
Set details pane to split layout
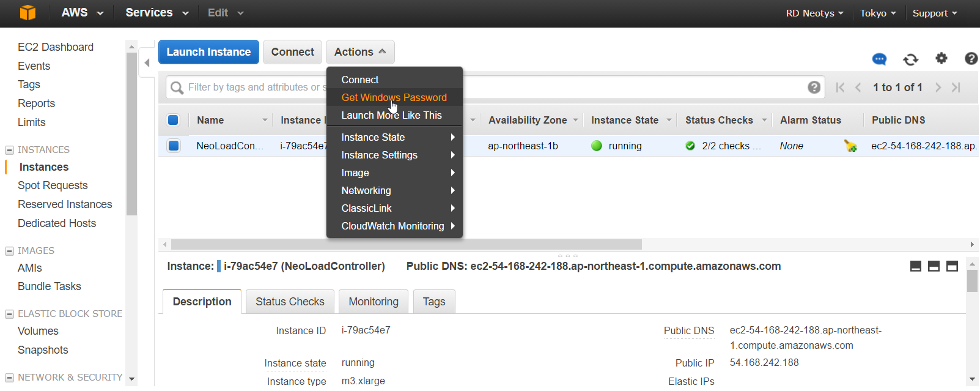[x=934, y=266]
